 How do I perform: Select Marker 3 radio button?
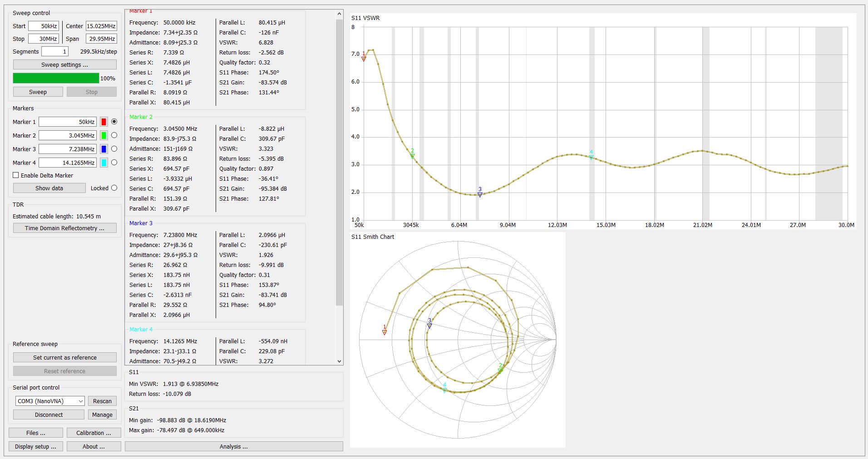point(114,149)
